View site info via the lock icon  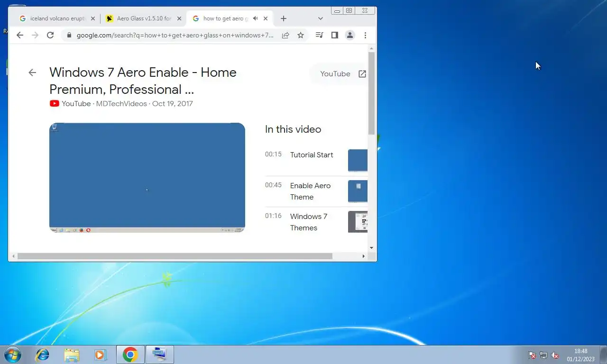(x=69, y=35)
